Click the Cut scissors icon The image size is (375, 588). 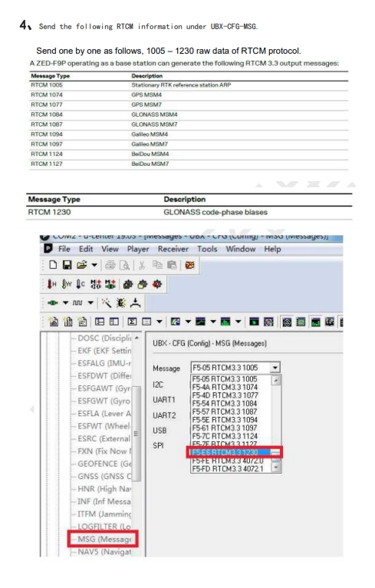(142, 265)
